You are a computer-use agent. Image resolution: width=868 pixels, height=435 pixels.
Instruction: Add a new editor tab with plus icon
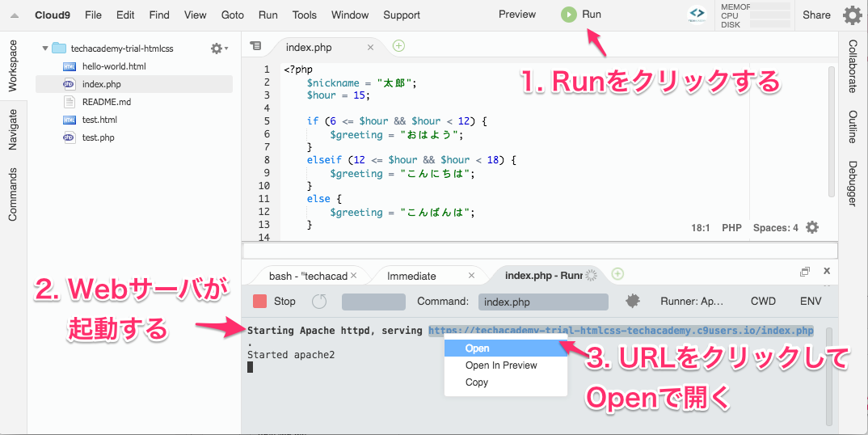pos(398,46)
